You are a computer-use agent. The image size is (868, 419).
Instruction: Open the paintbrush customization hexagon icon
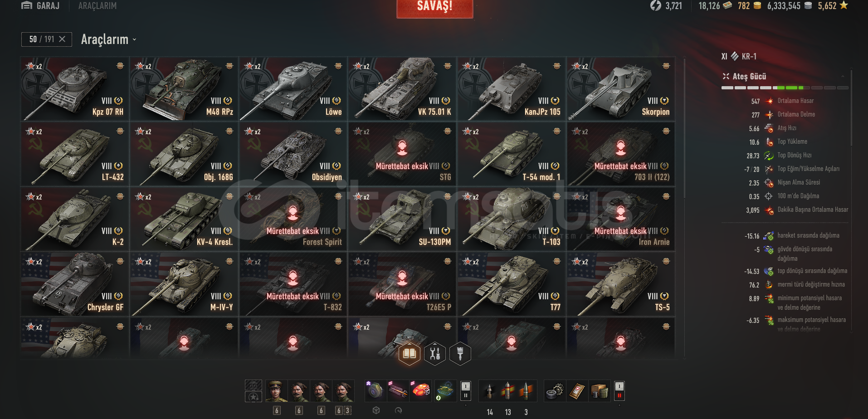pos(460,353)
